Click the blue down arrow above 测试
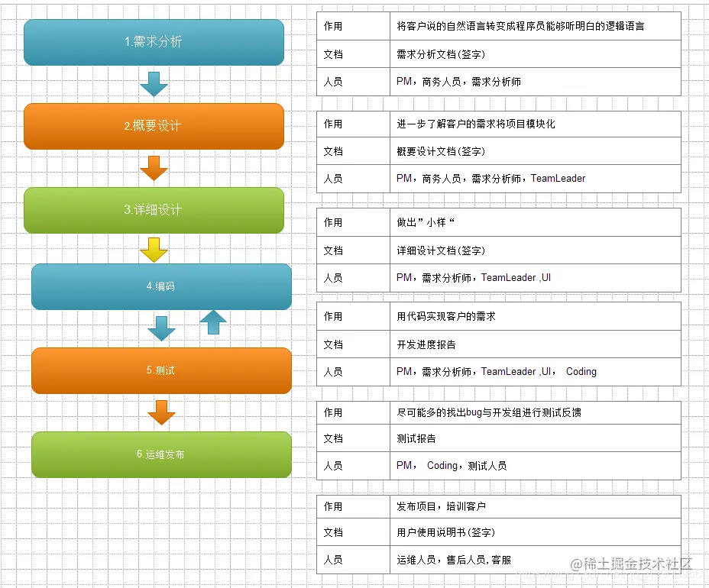The height and width of the screenshot is (588, 709). point(160,328)
